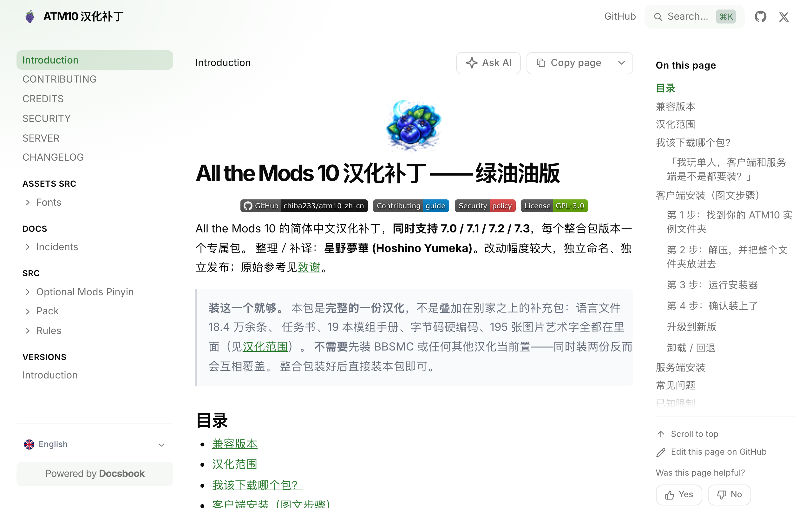Click the Search input field

click(694, 17)
